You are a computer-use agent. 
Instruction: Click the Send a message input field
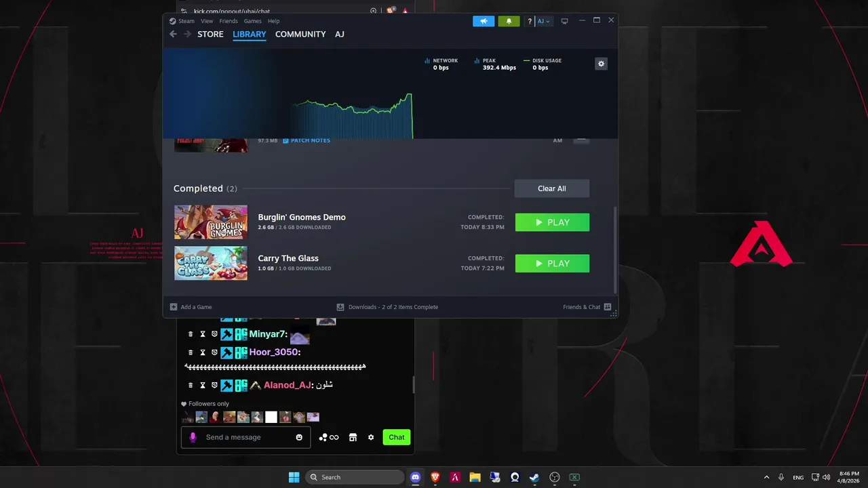245,437
